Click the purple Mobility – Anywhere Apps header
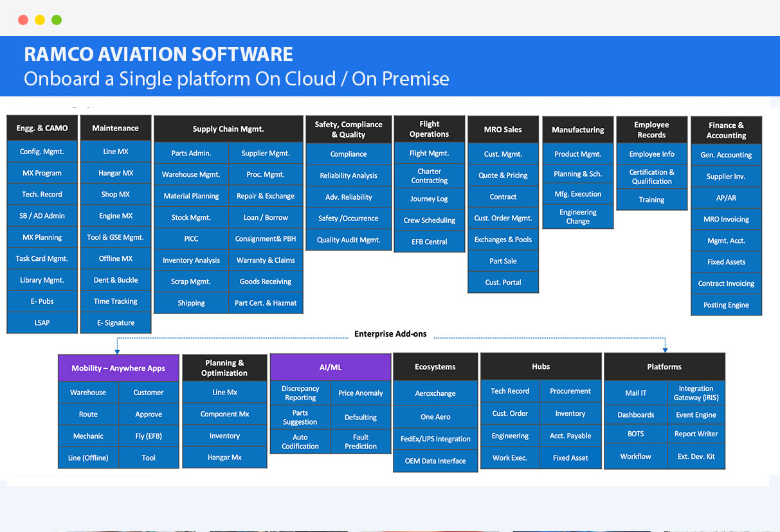The image size is (780, 532). pyautogui.click(x=118, y=368)
